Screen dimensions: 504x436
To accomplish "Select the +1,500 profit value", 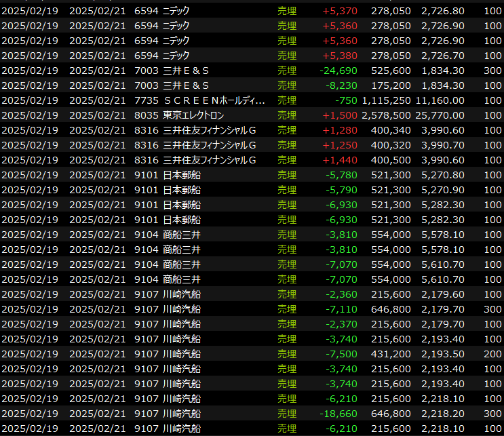I will tap(340, 115).
